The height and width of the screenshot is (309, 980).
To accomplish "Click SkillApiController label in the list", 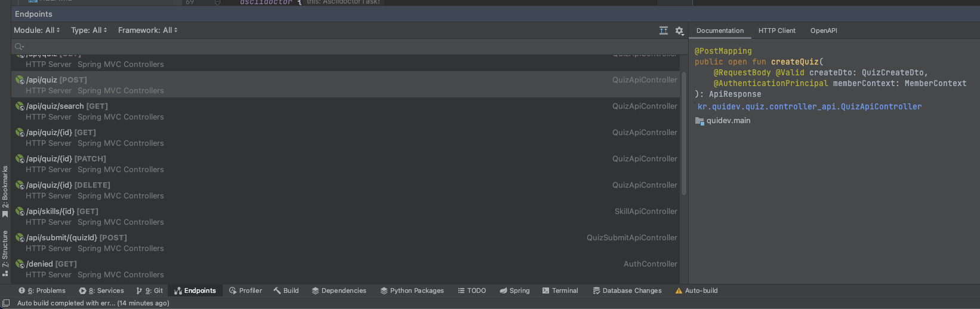I will coord(646,212).
